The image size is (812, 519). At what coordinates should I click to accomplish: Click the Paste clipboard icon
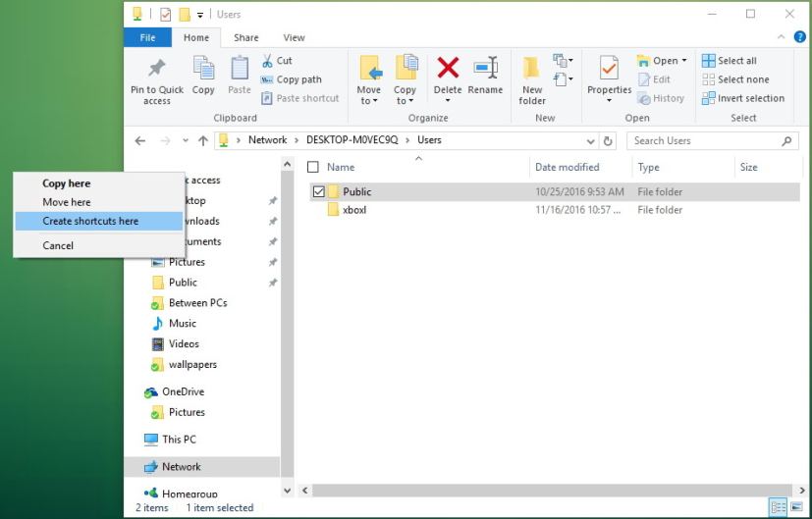(x=240, y=69)
